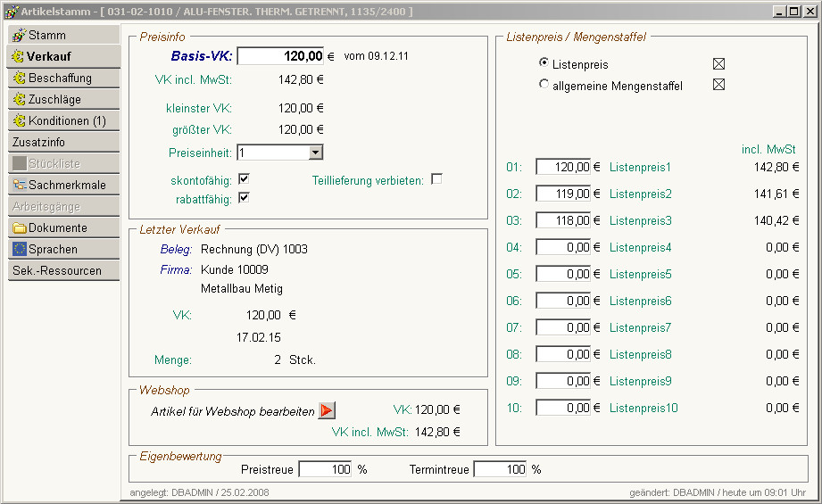Open the Zuschläge tab
Viewport: 822px width, 504px height.
point(64,100)
